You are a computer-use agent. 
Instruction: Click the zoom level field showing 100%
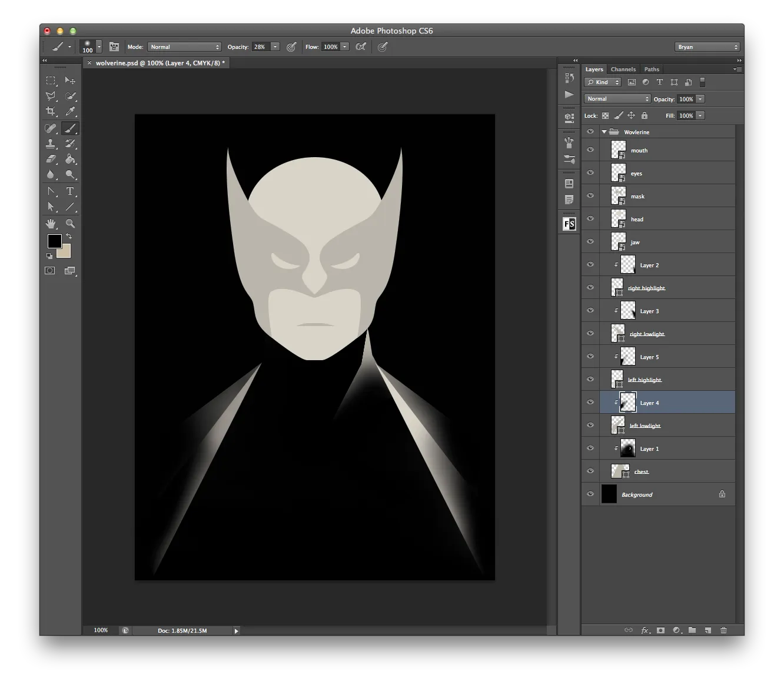[101, 630]
